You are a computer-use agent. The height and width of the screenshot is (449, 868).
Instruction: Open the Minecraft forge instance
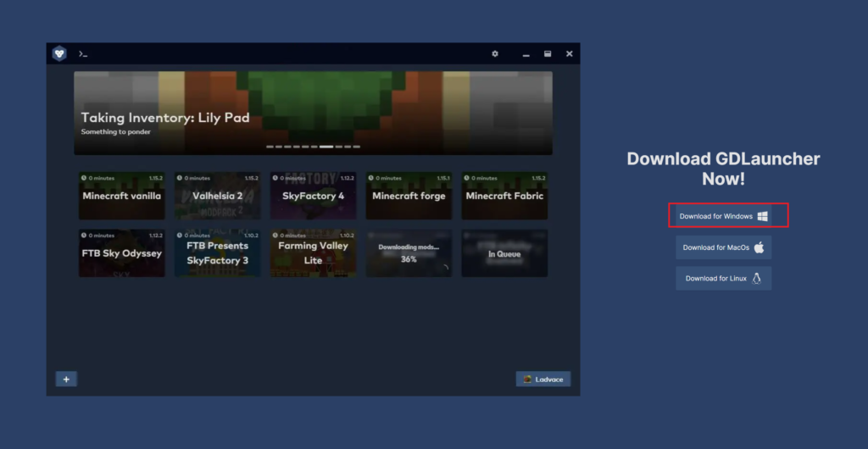click(409, 196)
